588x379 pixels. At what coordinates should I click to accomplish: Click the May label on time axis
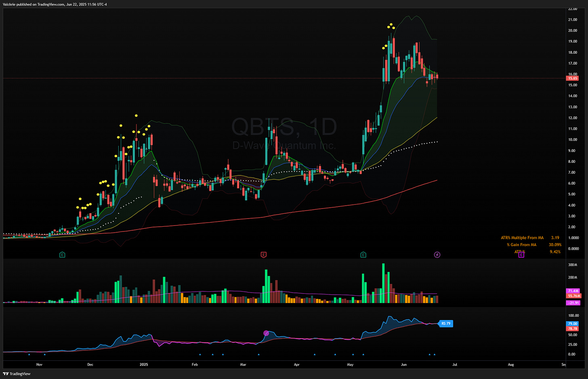[x=350, y=364]
